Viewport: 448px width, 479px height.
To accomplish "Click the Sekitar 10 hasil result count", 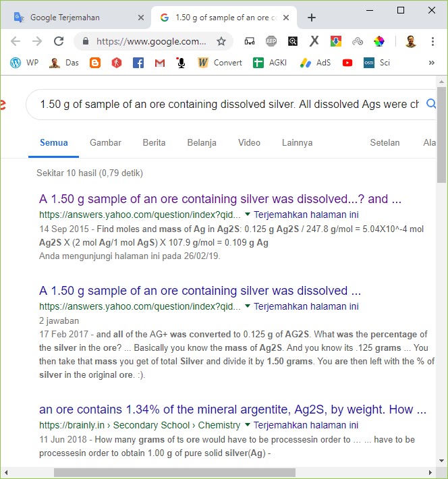I will click(90, 173).
